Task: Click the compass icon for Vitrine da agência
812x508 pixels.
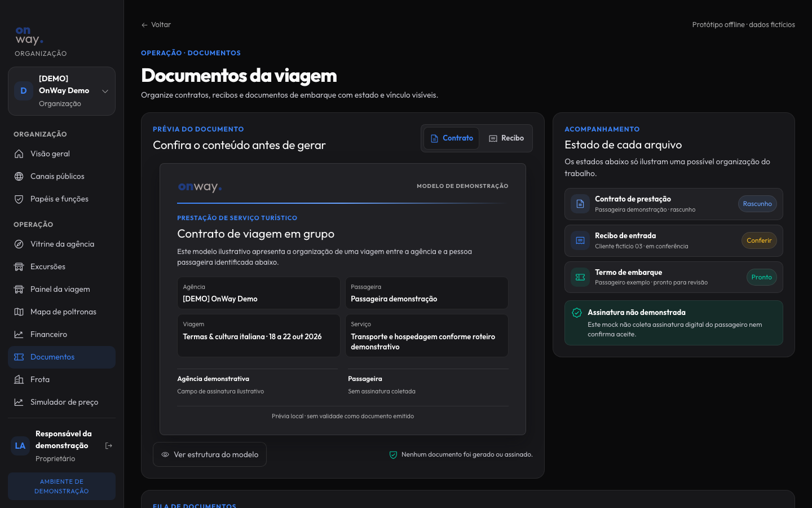Action: 19,244
